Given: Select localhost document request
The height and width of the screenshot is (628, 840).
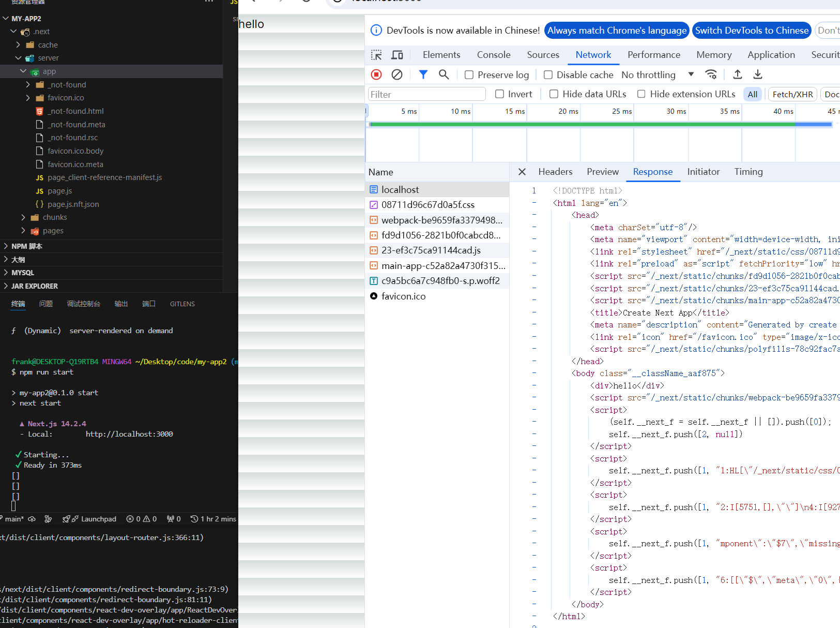Looking at the screenshot, I should click(x=437, y=189).
